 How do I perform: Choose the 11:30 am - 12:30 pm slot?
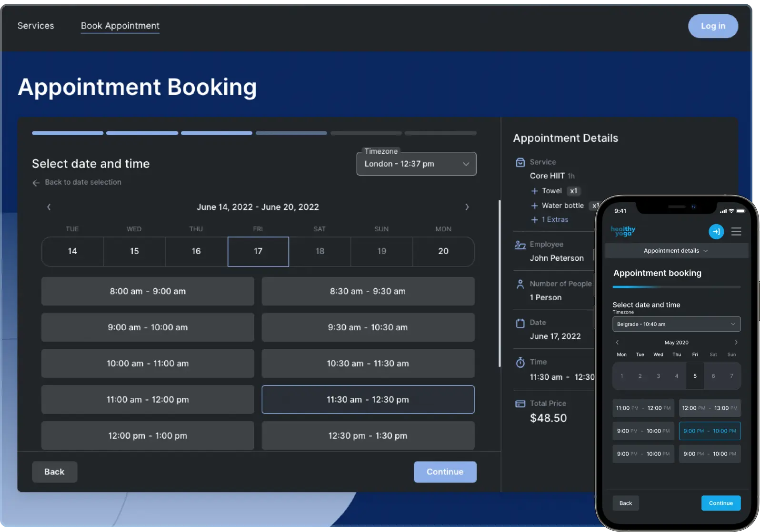(368, 400)
